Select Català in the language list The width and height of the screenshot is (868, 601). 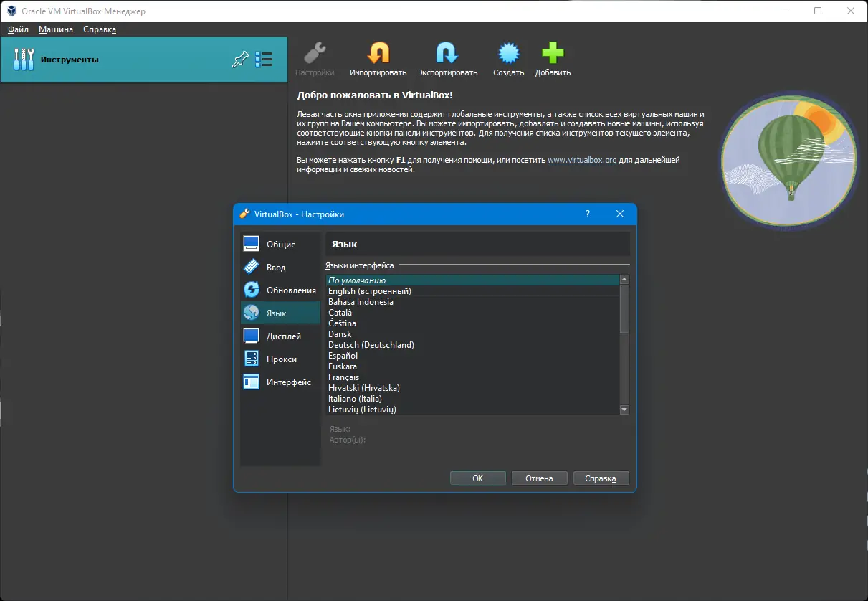472,313
